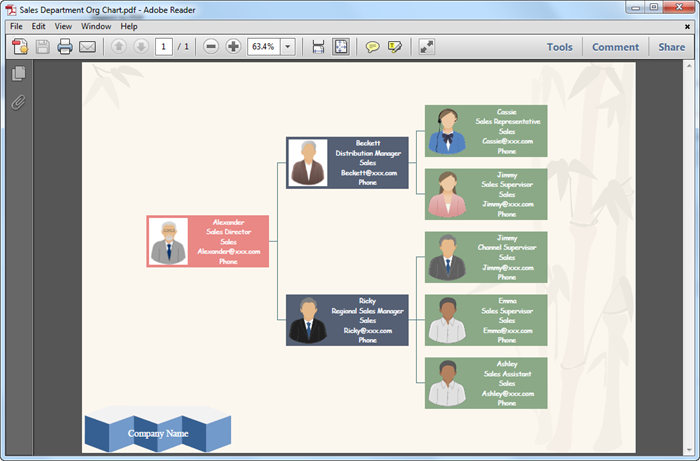The height and width of the screenshot is (461, 700).
Task: Open the Window menu
Action: [96, 26]
